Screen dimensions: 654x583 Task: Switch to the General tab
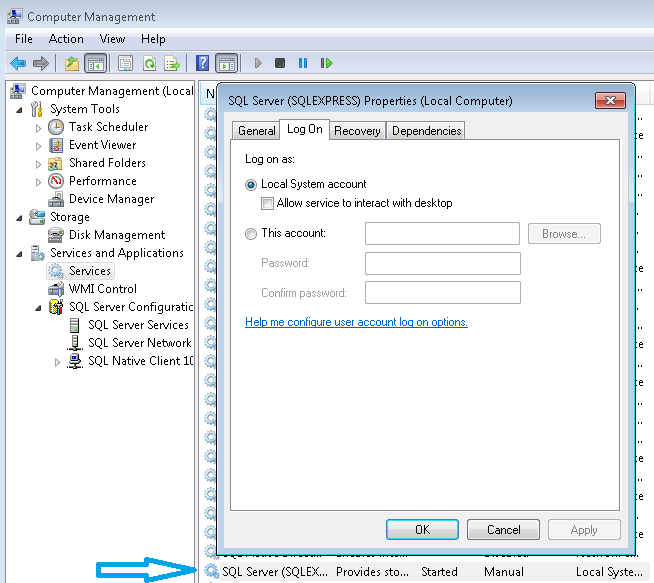pyautogui.click(x=257, y=131)
